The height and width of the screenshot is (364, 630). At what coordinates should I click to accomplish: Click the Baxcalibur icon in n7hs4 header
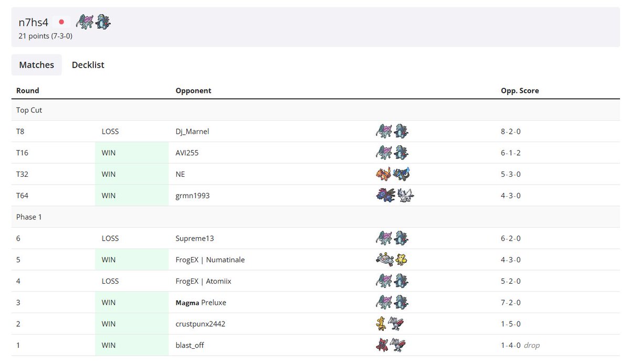click(103, 22)
